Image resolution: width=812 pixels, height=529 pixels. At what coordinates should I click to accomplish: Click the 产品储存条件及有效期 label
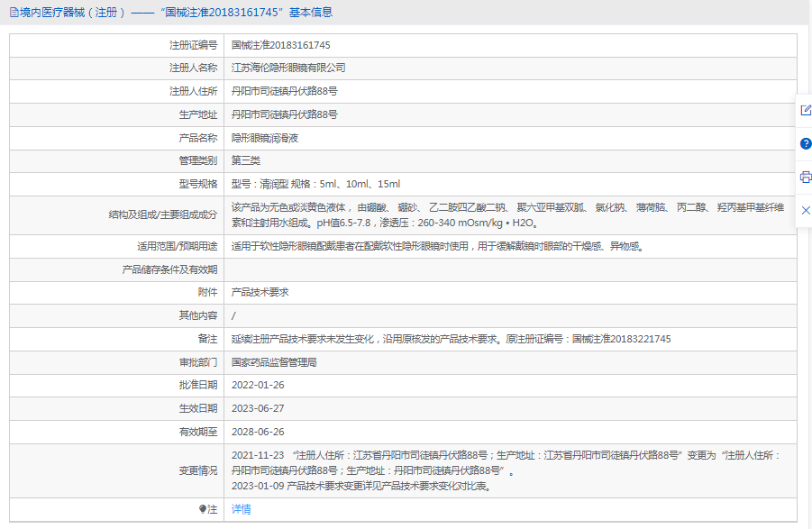[x=169, y=269]
